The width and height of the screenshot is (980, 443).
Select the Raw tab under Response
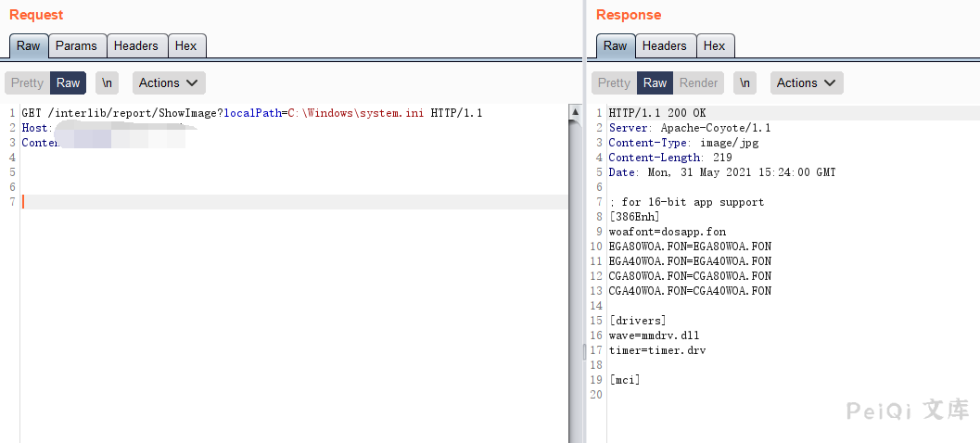[x=616, y=45]
